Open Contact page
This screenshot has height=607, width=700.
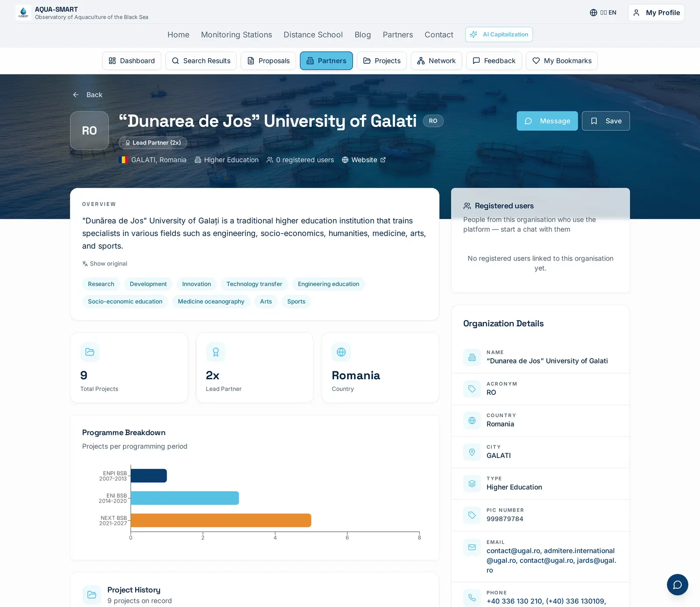pyautogui.click(x=439, y=35)
